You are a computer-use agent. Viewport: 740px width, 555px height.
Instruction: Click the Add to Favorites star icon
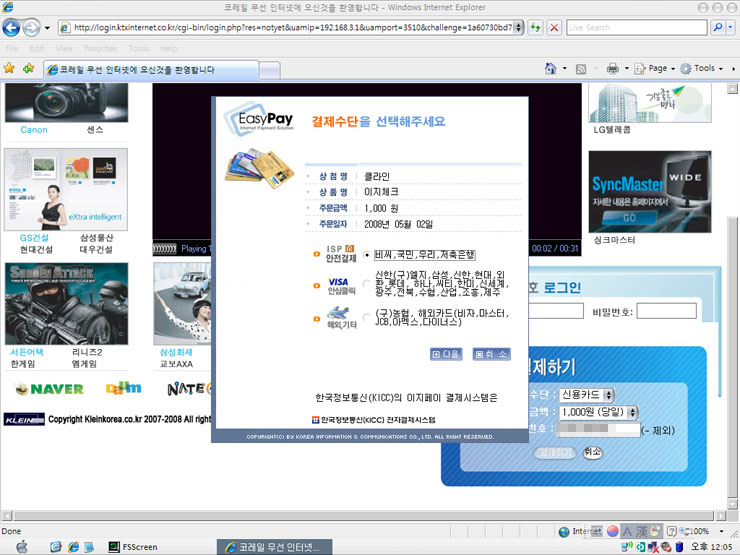coord(28,68)
